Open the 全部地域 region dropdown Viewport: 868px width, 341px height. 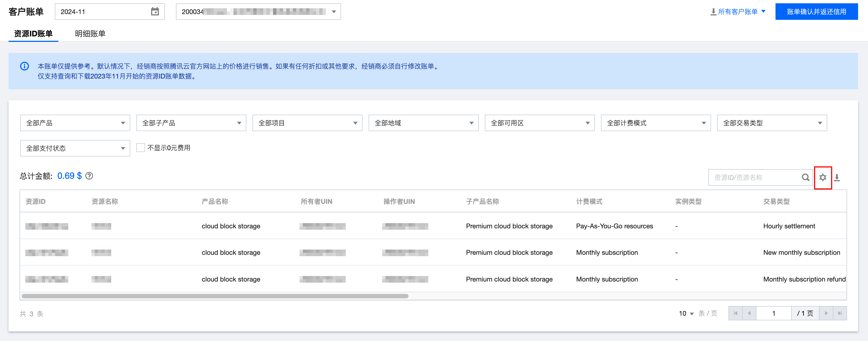(423, 123)
